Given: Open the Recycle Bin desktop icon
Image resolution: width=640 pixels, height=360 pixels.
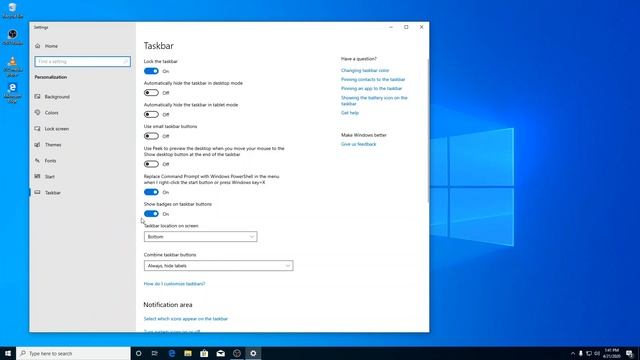Looking at the screenshot, I should (12, 10).
